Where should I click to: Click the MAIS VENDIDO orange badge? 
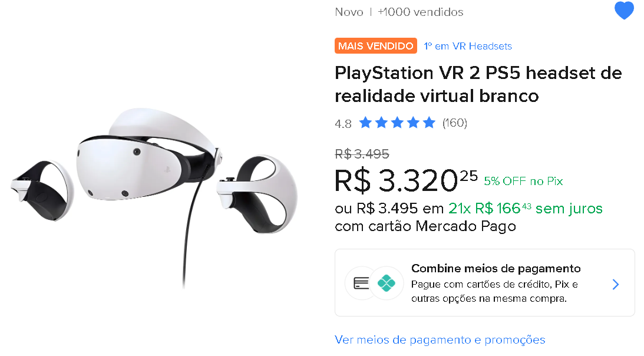tap(376, 45)
